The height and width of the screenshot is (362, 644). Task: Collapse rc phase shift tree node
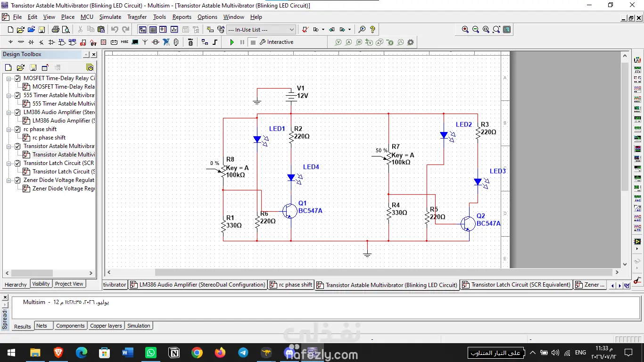(9, 129)
